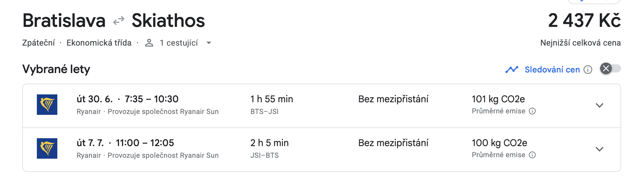Screen dimensions: 644x180
Task: Select the 1 cestující passenger count label
Action: pyautogui.click(x=179, y=43)
